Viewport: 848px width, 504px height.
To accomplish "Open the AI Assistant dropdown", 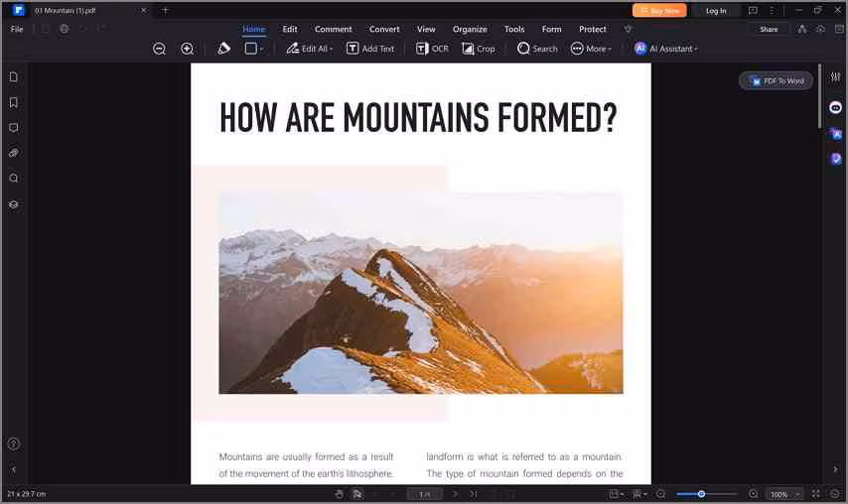I will [666, 49].
